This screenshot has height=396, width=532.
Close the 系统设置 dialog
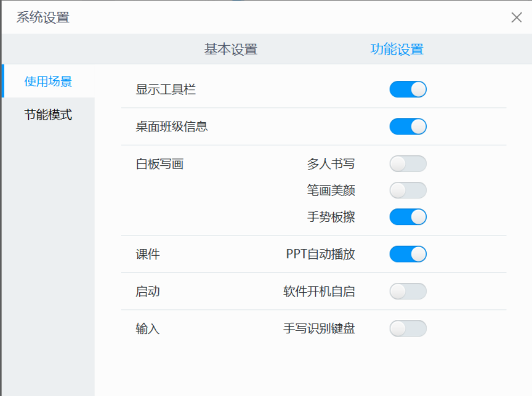click(x=517, y=18)
